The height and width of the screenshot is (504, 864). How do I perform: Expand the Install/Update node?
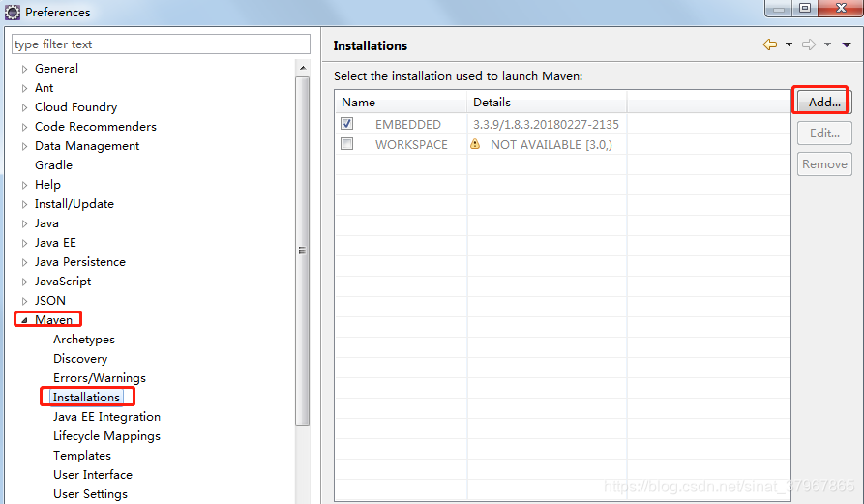tap(24, 204)
